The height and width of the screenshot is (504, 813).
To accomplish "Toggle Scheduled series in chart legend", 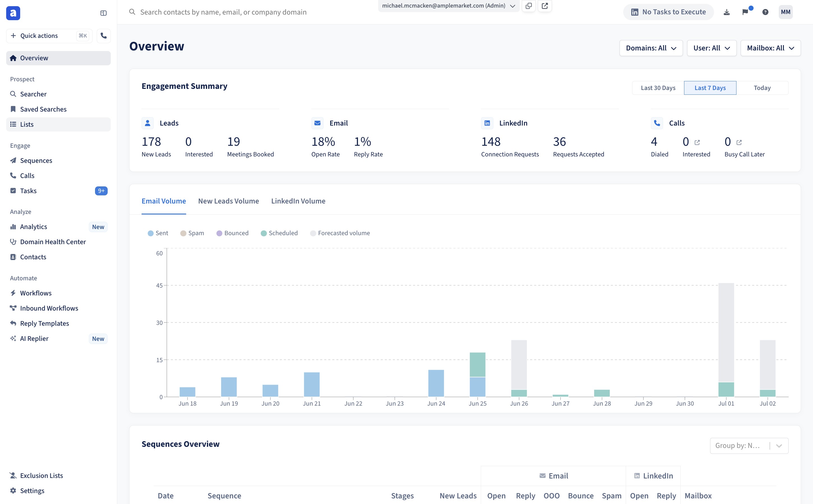I will [279, 233].
